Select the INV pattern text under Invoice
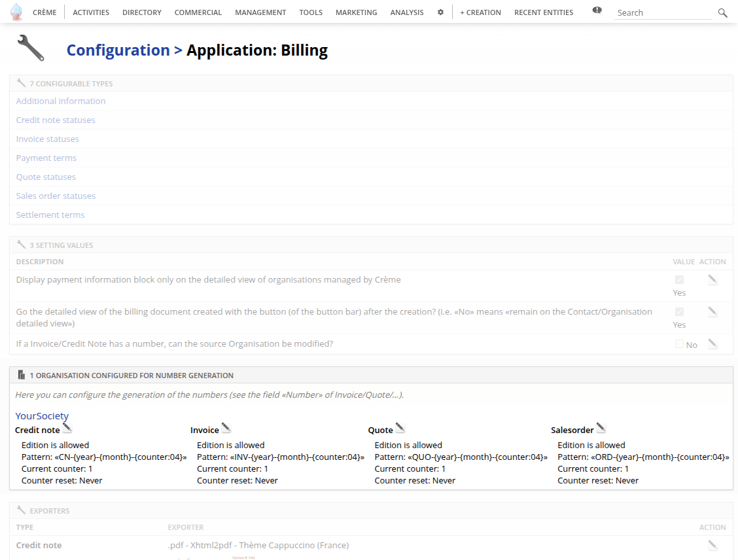This screenshot has height=560, width=738. (x=281, y=457)
